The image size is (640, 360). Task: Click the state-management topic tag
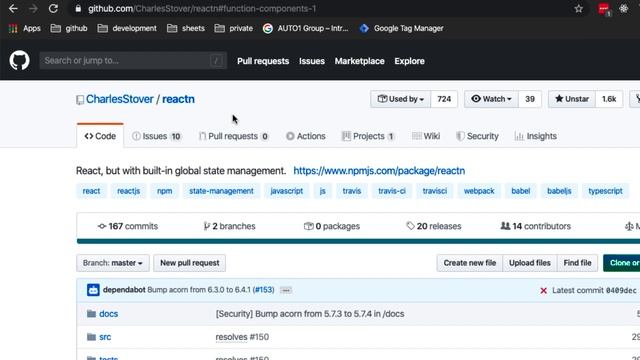pos(221,191)
